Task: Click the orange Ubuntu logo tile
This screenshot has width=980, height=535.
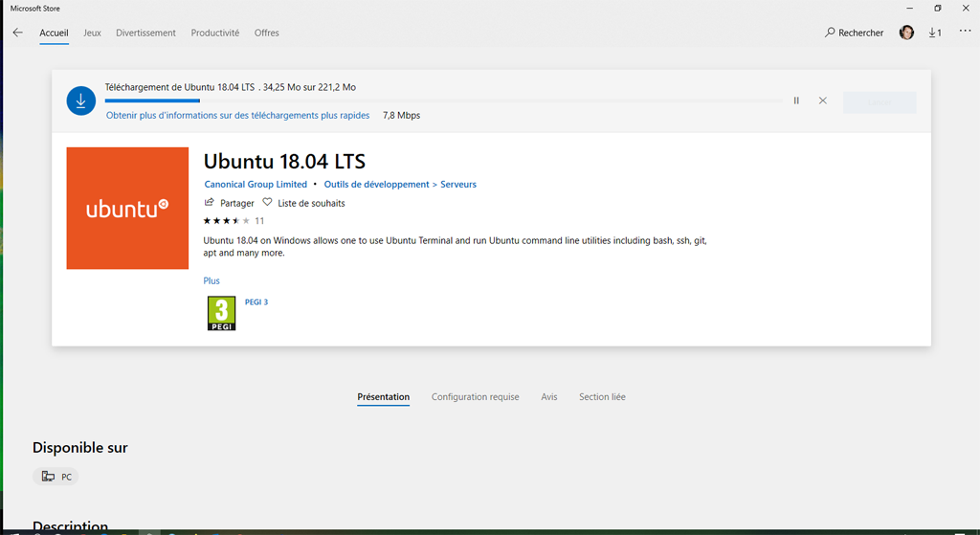Action: coord(127,208)
